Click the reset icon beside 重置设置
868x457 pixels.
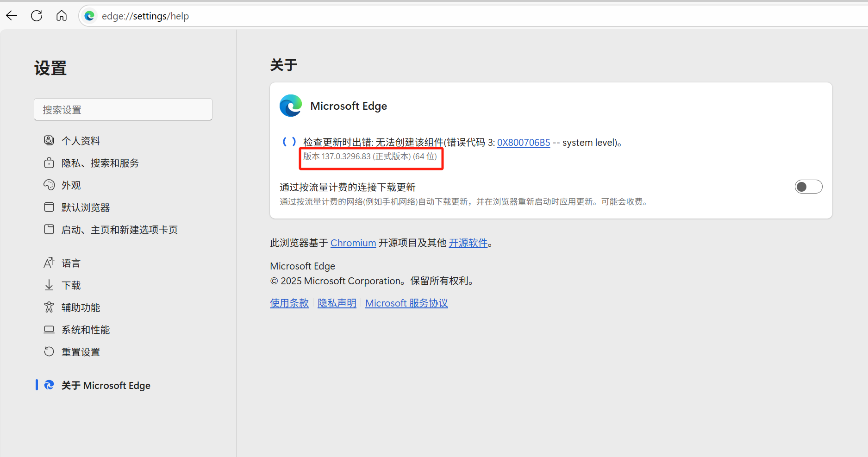pos(49,351)
